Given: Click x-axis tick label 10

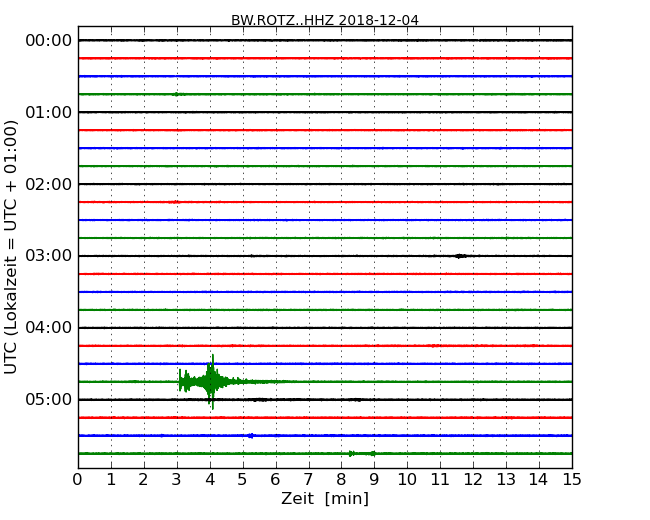Looking at the screenshot, I should (x=407, y=480).
